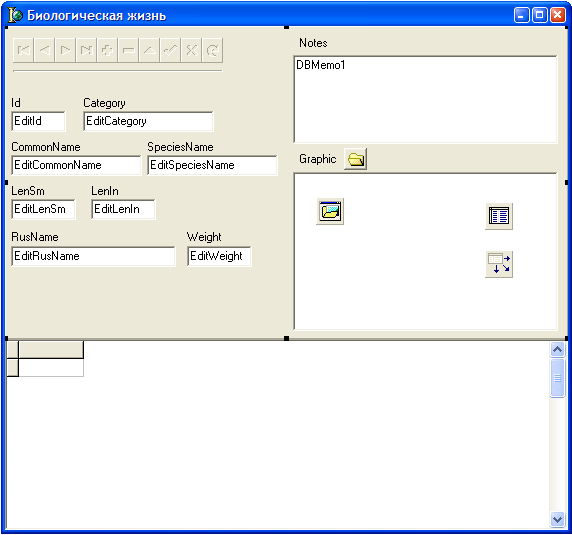Viewport: 572px width, 535px height.
Task: Click the application icon in title bar
Action: click(15, 15)
